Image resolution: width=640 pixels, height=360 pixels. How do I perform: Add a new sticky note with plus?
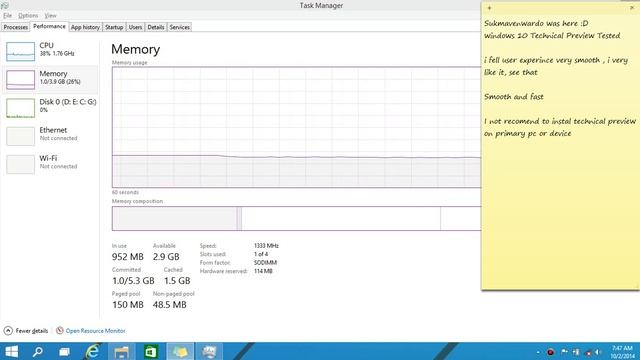tap(489, 8)
